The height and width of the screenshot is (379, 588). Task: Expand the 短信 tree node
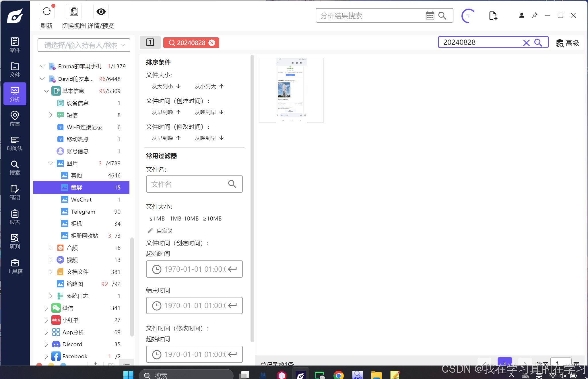51,115
